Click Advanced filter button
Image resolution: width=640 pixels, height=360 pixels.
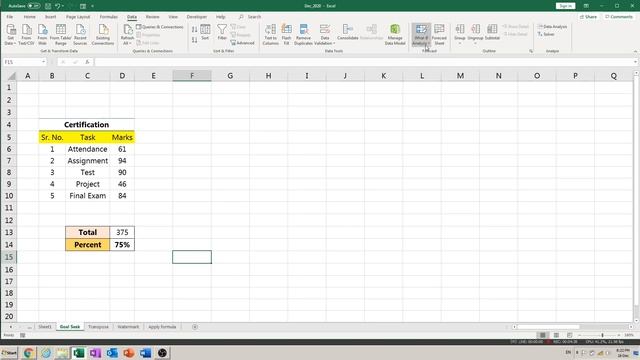242,42
